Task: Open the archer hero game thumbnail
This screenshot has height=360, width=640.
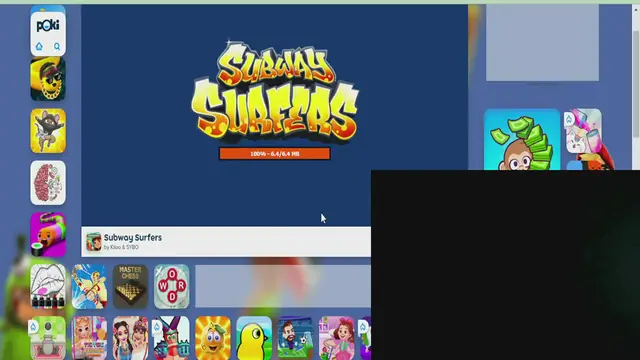Action: point(89,286)
